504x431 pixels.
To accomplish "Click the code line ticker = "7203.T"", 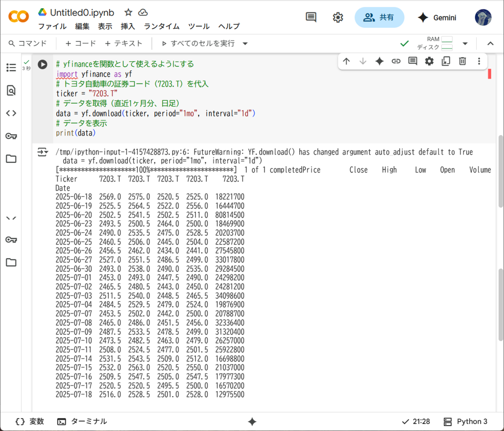I will pos(87,93).
